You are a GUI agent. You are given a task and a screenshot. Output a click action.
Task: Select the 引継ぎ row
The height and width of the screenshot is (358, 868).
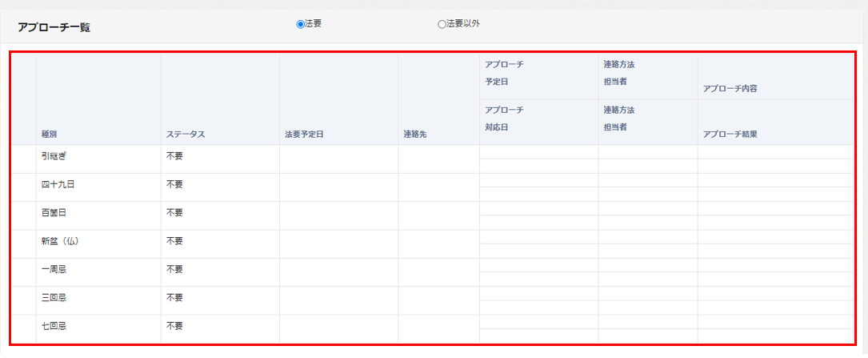(57, 156)
